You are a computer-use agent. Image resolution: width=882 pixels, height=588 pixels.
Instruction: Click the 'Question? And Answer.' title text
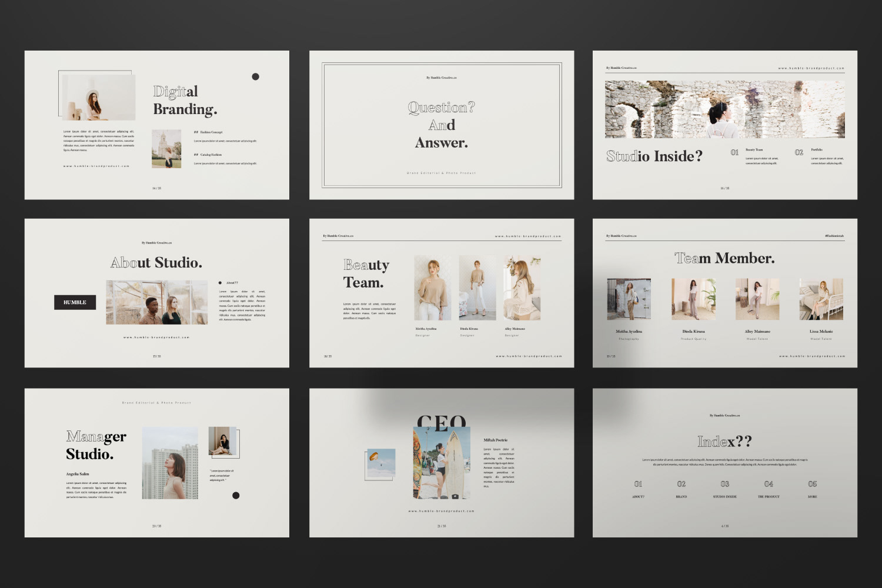tap(442, 125)
